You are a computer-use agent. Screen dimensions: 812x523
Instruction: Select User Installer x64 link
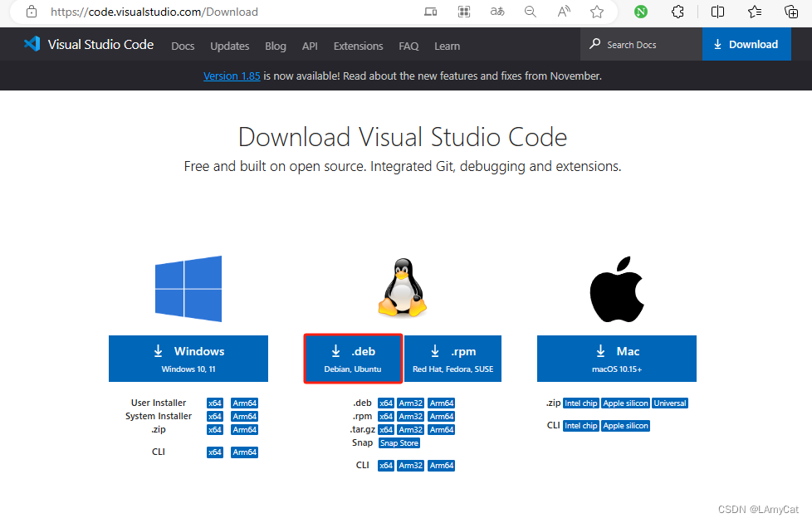point(214,403)
